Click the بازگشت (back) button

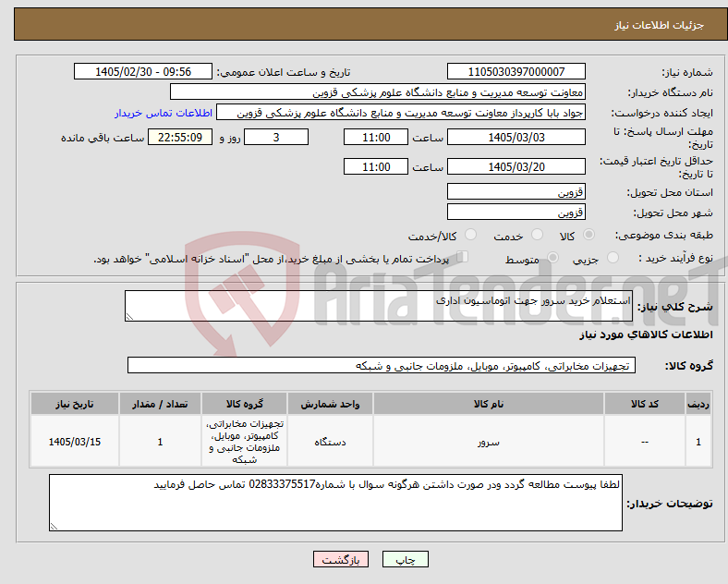(x=341, y=559)
